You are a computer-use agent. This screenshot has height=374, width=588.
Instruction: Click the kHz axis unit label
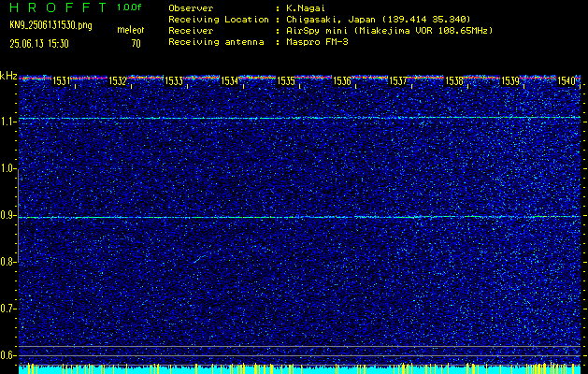coord(8,76)
